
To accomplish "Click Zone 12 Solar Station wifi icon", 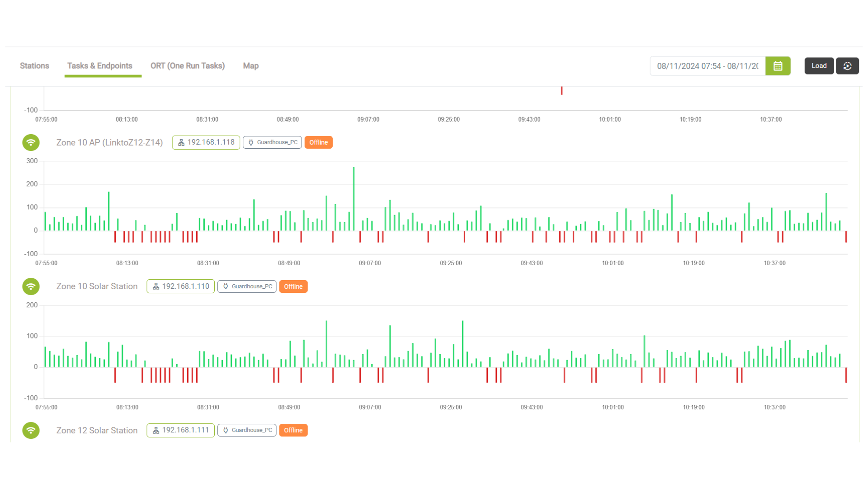I will (x=31, y=430).
